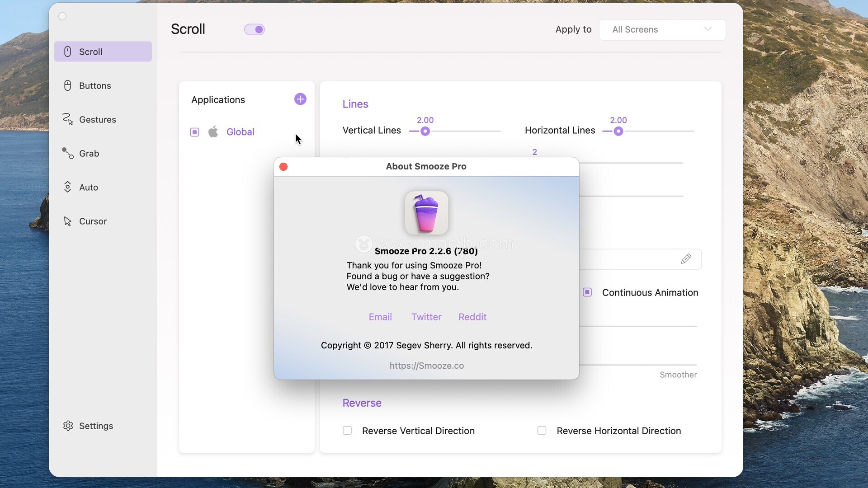This screenshot has width=868, height=488.
Task: Click the Reddit link in About dialog
Action: 472,317
